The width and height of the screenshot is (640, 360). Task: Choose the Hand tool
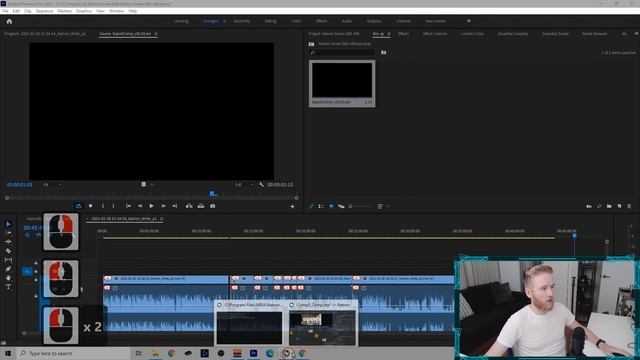tap(8, 278)
